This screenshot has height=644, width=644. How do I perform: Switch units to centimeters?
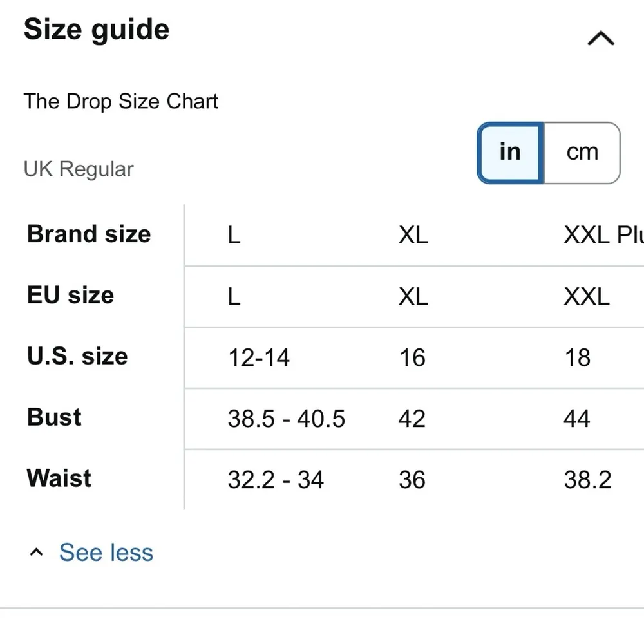click(582, 153)
